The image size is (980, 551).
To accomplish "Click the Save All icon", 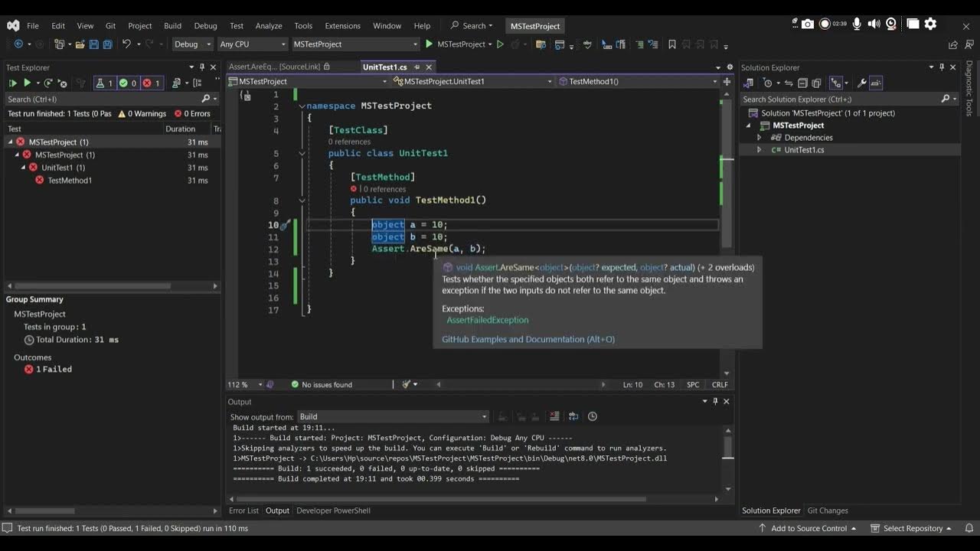I will (109, 44).
